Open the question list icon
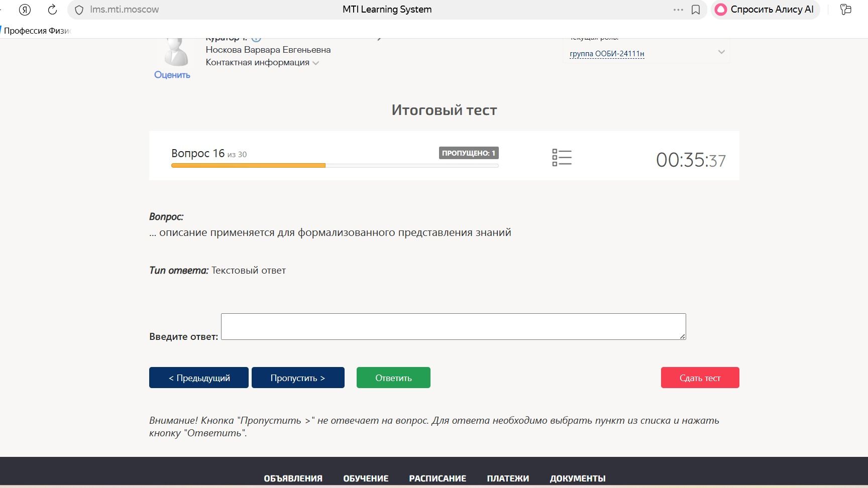The width and height of the screenshot is (868, 488). pyautogui.click(x=562, y=158)
